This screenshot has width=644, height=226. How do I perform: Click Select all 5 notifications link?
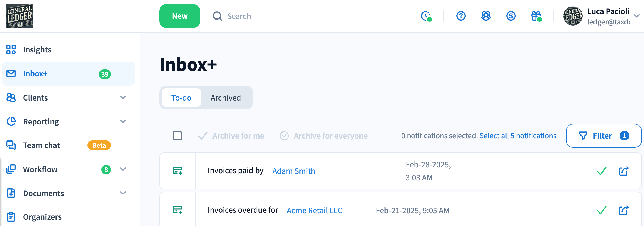518,136
